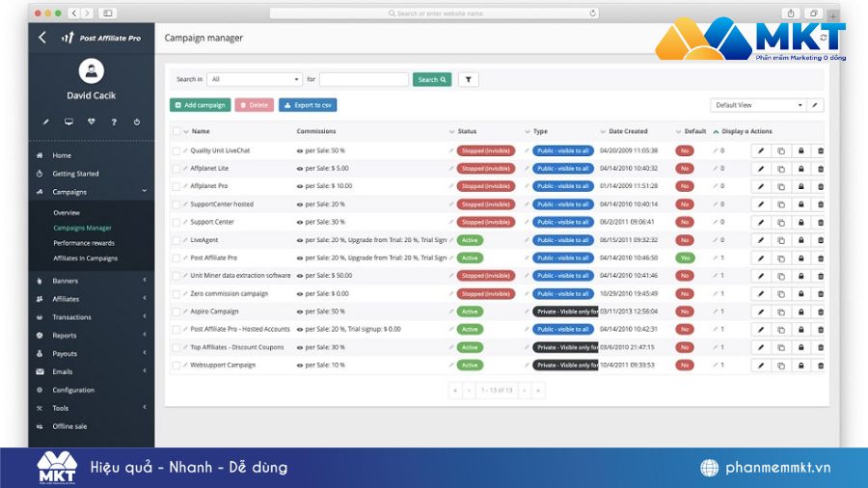Tick the select-all checkbox in table header
The height and width of the screenshot is (488, 868).
click(176, 131)
